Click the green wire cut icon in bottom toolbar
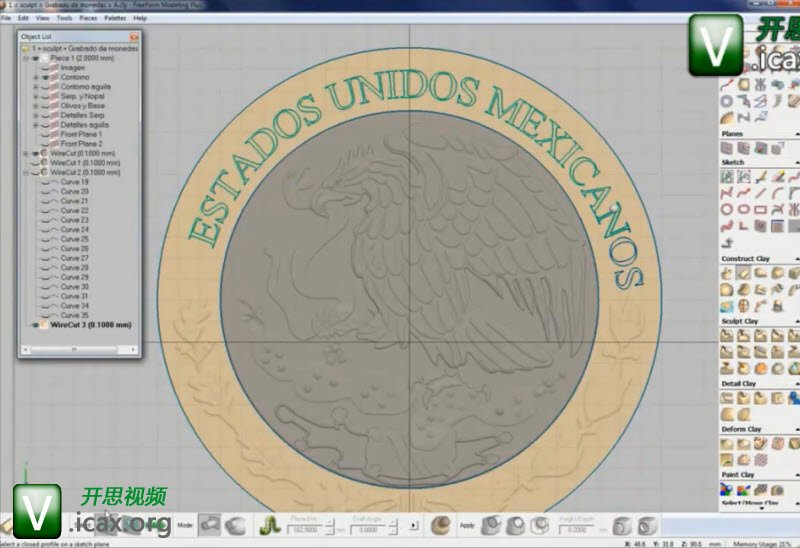Screen dimensions: 800x548 tap(270, 525)
